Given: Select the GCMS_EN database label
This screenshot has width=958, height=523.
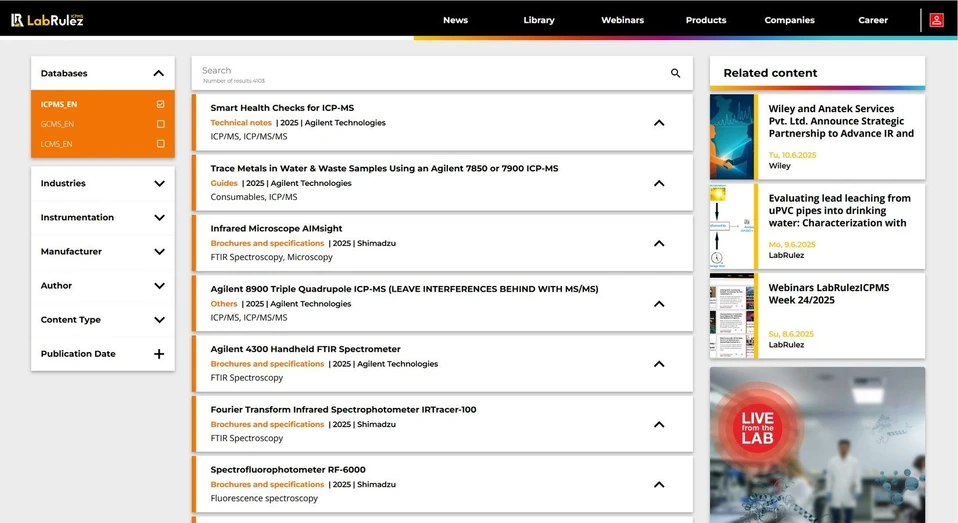Looking at the screenshot, I should tap(57, 124).
